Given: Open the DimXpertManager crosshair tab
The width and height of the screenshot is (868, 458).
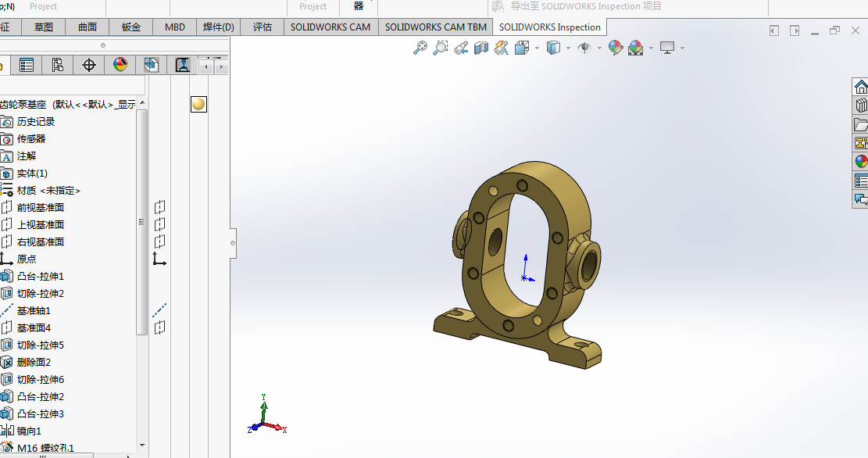Looking at the screenshot, I should (x=88, y=66).
